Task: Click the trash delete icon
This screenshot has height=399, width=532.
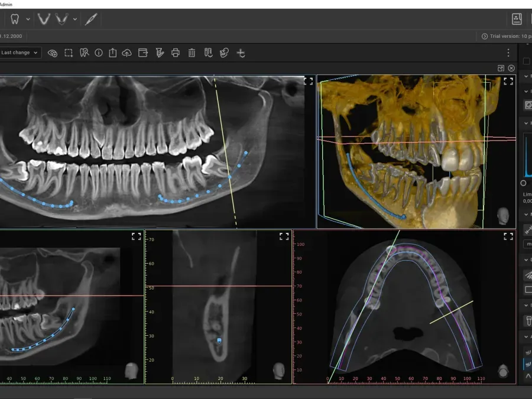Action: pyautogui.click(x=192, y=53)
